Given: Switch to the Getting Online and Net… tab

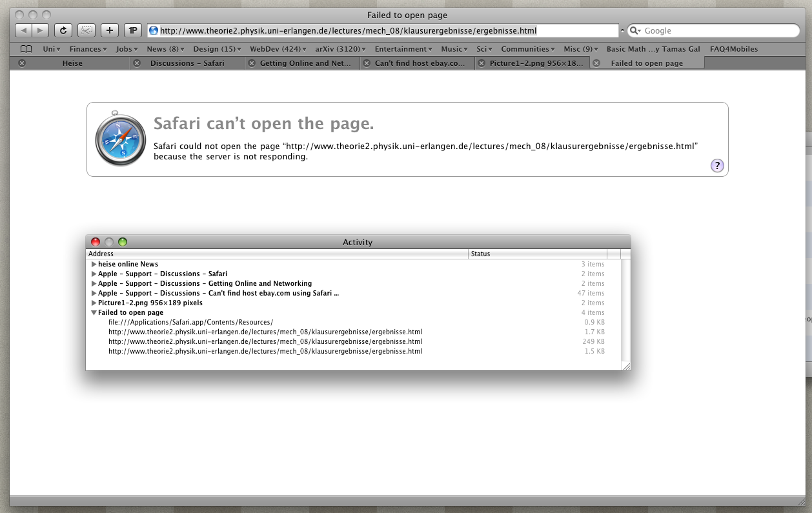Looking at the screenshot, I should (x=302, y=63).
